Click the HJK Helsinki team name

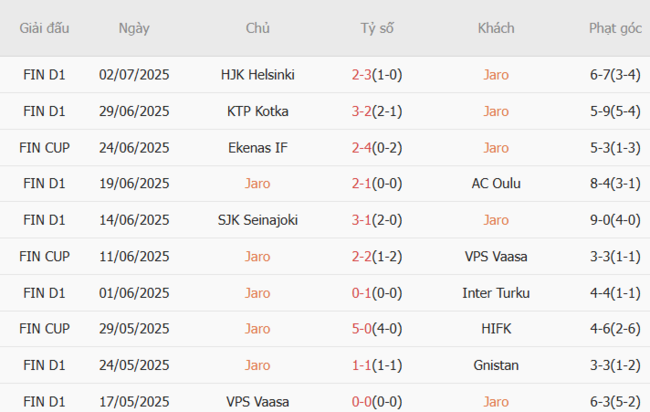click(257, 74)
